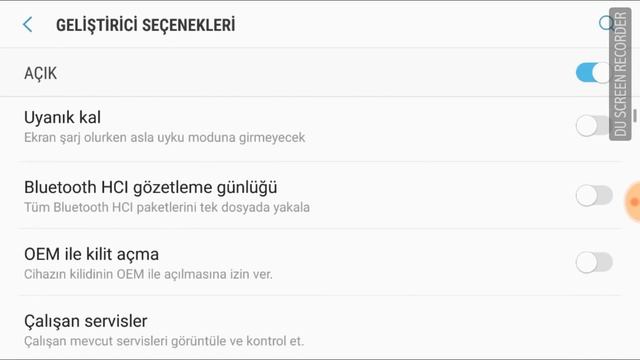Click the scrollbar handle at right edge
Image resolution: width=640 pixels, height=360 pixels.
(635, 116)
